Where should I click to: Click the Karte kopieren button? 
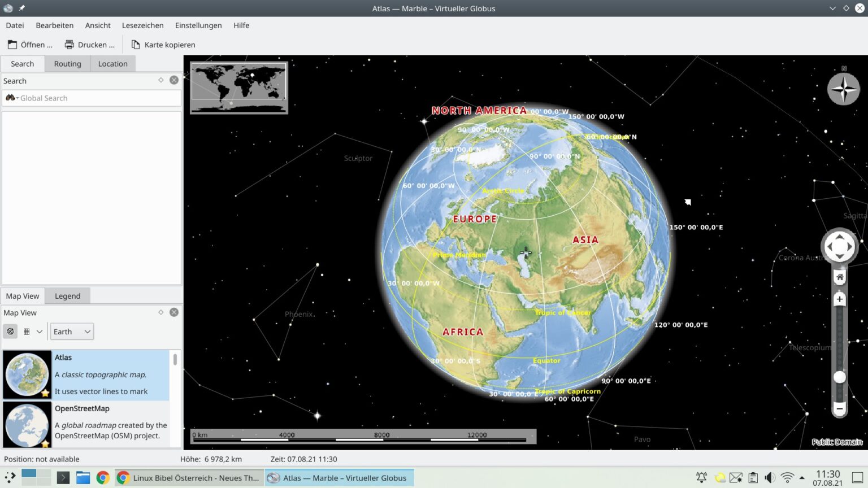click(x=163, y=44)
